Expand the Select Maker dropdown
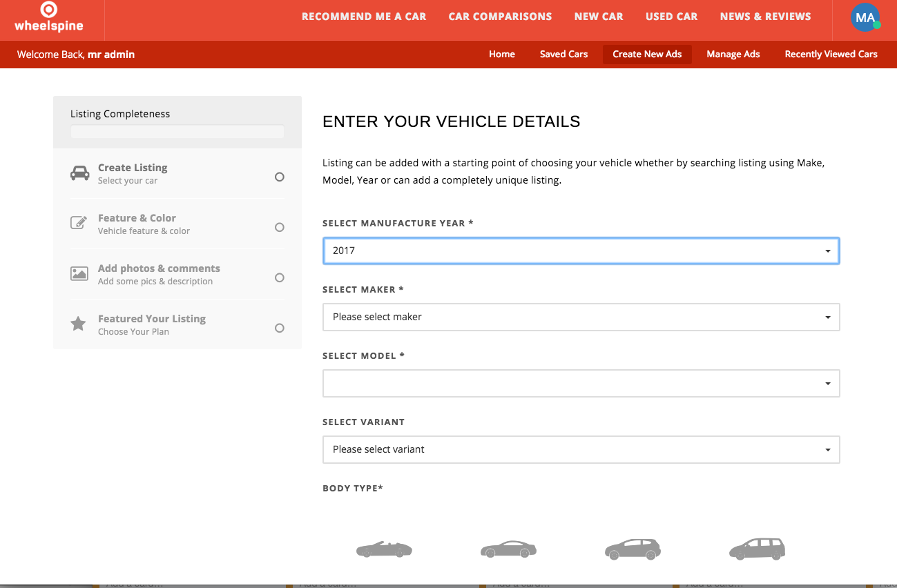This screenshot has height=588, width=897. coord(581,317)
